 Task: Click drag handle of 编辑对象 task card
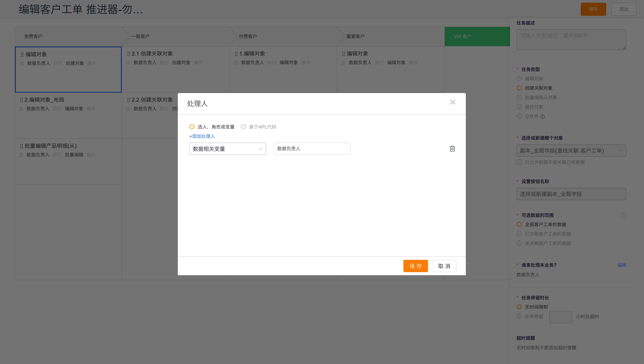click(x=22, y=54)
